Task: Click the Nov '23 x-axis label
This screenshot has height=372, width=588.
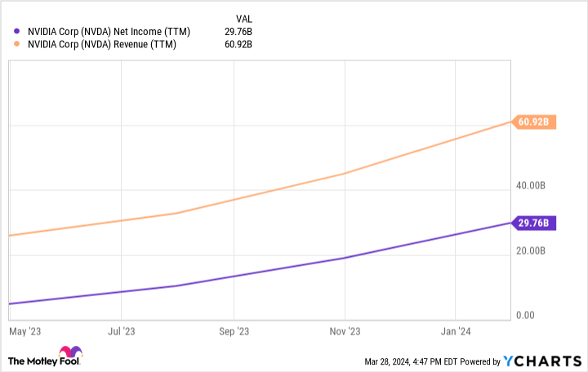Action: 345,331
